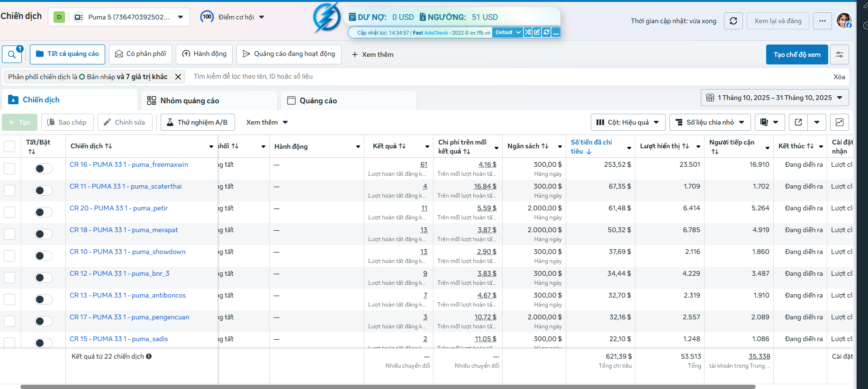
Task: Click the Xem lại và đăng button
Action: click(778, 21)
